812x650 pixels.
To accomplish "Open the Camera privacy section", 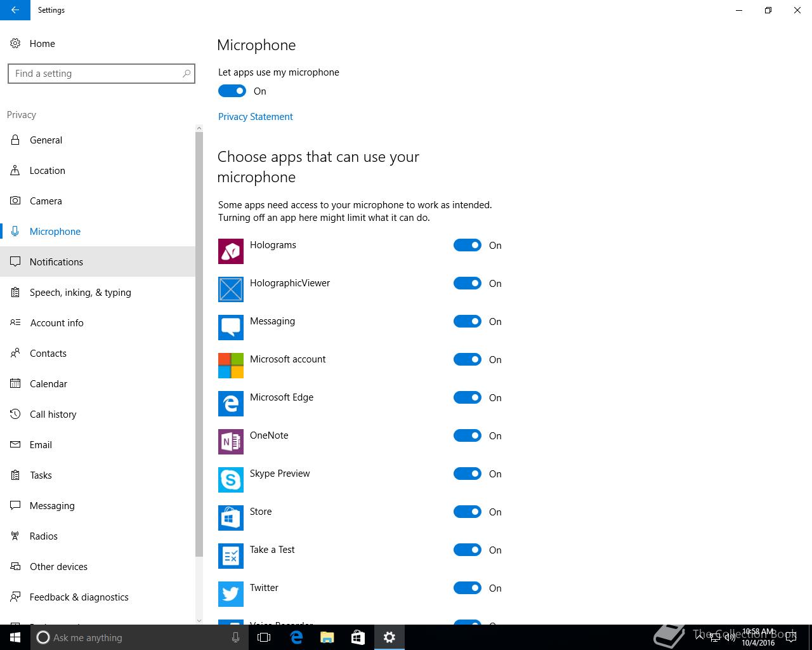I will [98, 201].
